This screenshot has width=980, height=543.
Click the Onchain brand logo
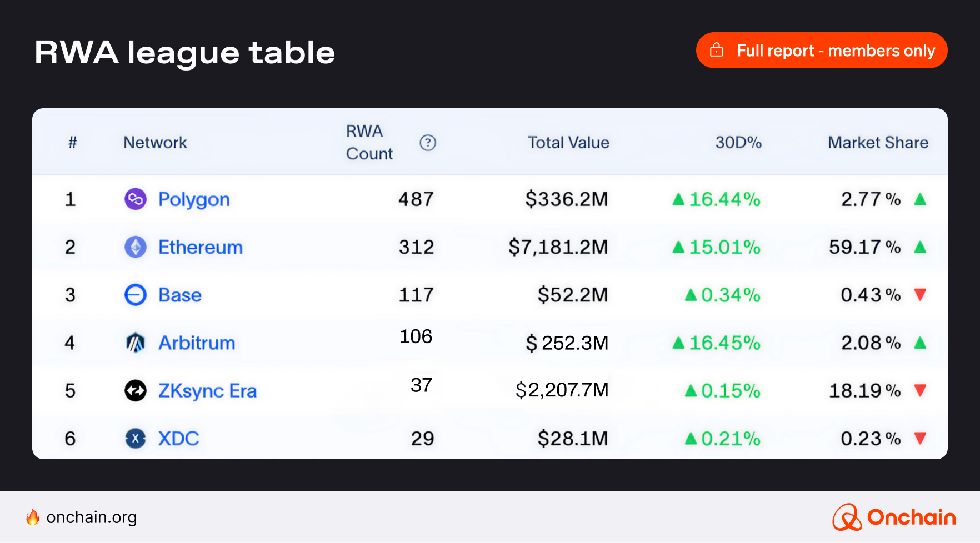pos(893,517)
